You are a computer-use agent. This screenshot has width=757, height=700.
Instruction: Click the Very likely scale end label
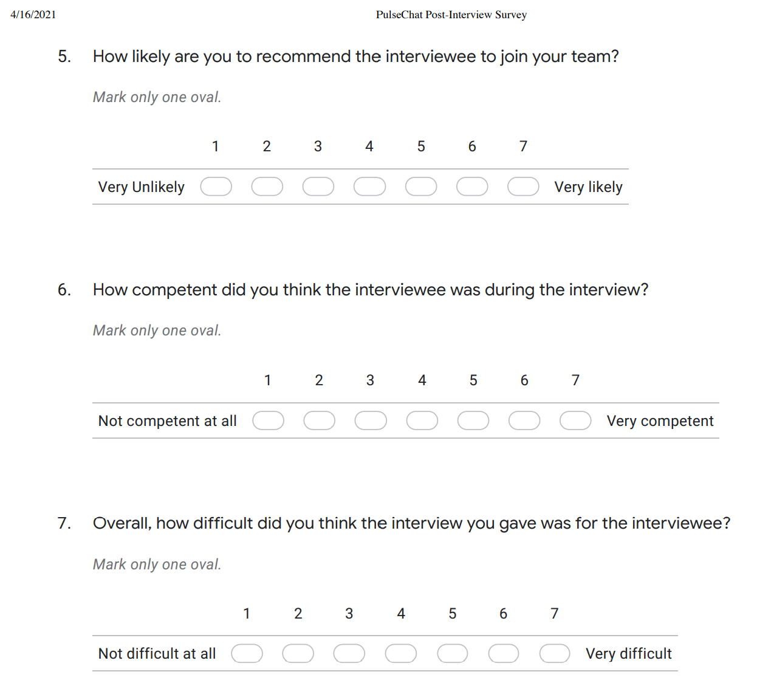click(x=588, y=187)
